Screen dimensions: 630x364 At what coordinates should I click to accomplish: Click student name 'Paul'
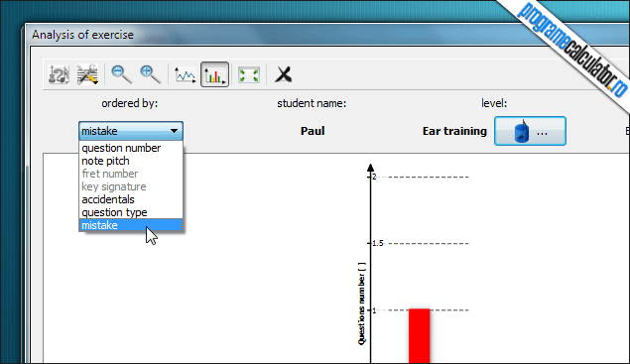point(313,131)
